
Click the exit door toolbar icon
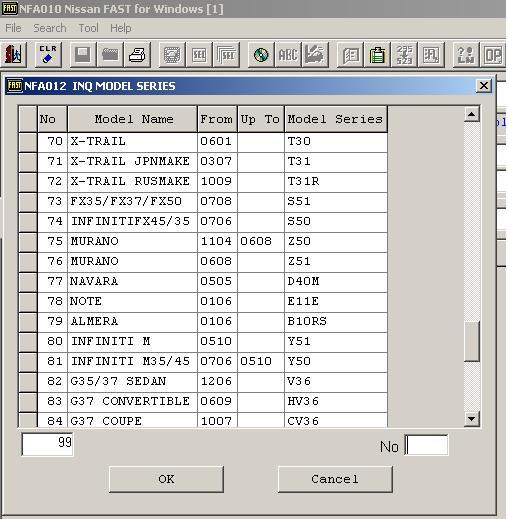(x=13, y=54)
